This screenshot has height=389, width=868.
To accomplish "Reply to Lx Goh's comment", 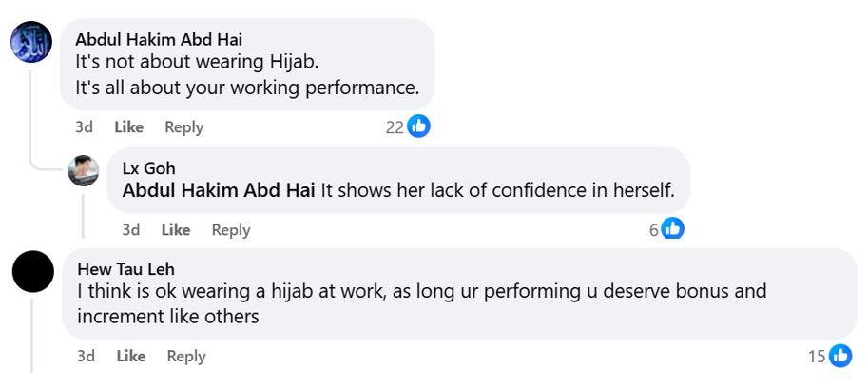I will tap(231, 229).
